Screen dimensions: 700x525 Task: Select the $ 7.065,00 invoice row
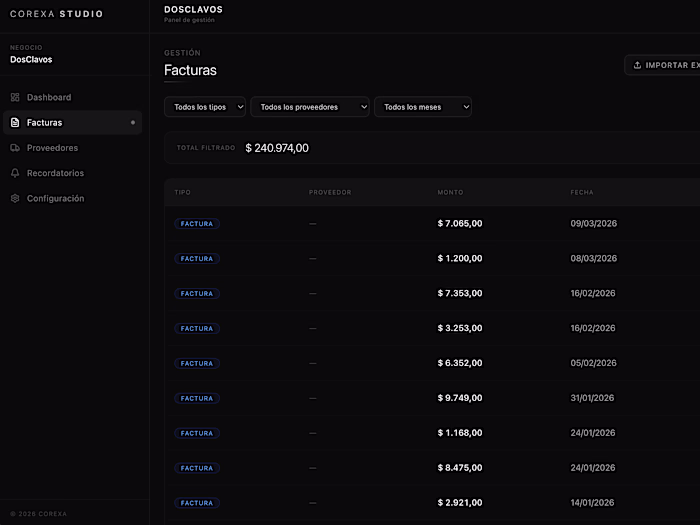click(x=460, y=223)
